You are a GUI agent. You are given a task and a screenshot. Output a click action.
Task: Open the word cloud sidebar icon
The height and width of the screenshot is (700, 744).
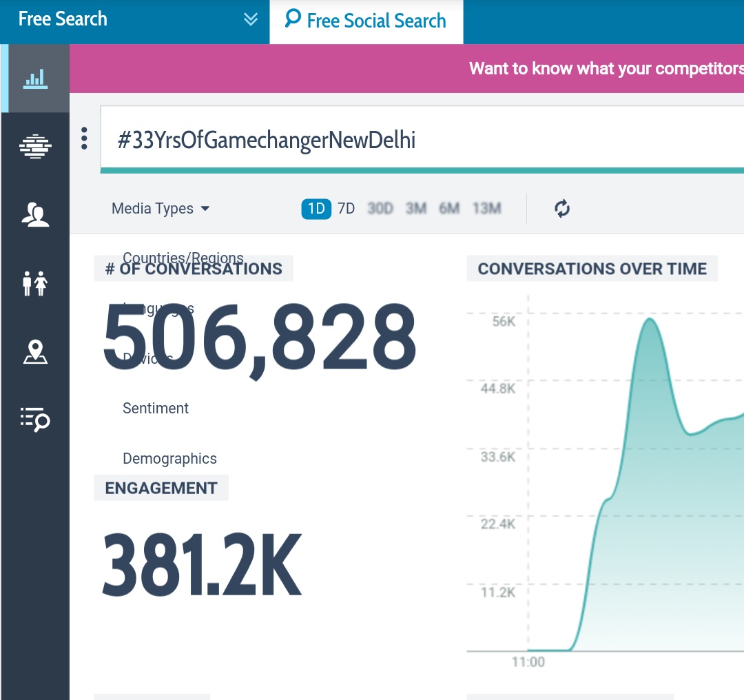point(36,146)
